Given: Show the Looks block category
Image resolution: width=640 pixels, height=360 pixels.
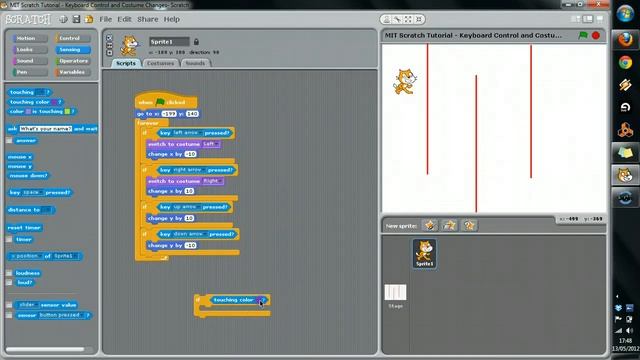Looking at the screenshot, I should pyautogui.click(x=30, y=49).
